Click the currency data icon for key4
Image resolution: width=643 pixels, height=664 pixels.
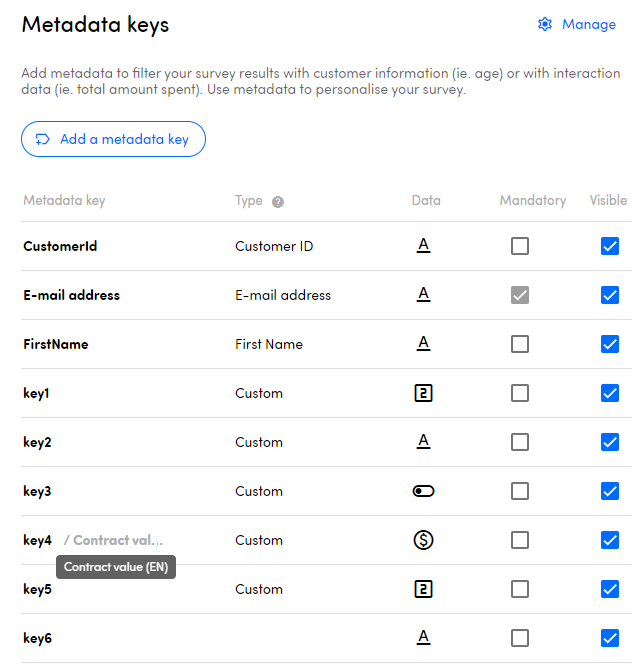click(423, 540)
